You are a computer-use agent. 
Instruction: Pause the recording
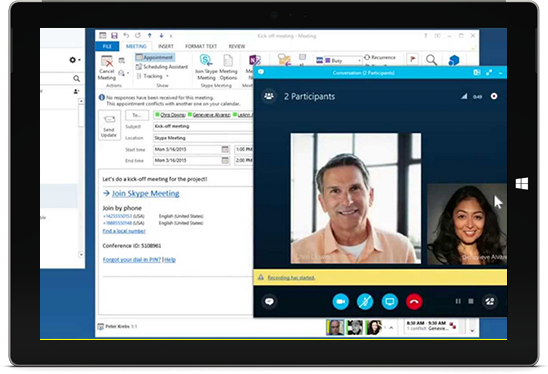pos(458,301)
